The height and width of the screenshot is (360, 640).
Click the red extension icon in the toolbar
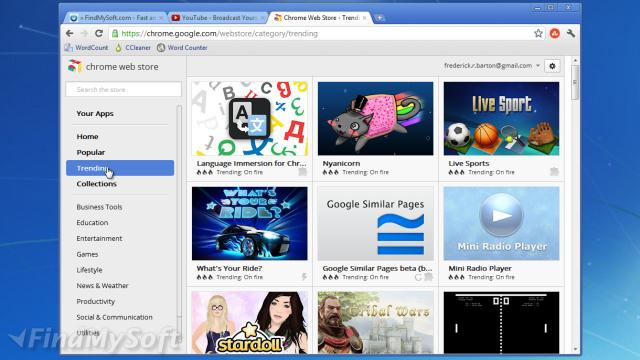[554, 33]
